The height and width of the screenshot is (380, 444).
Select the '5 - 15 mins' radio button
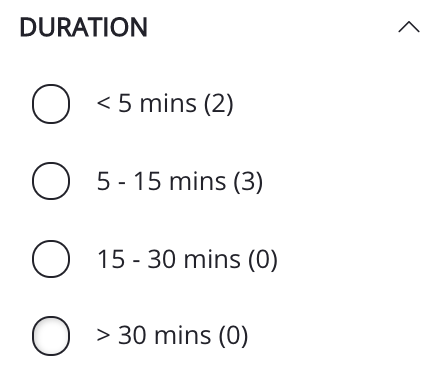click(x=51, y=181)
